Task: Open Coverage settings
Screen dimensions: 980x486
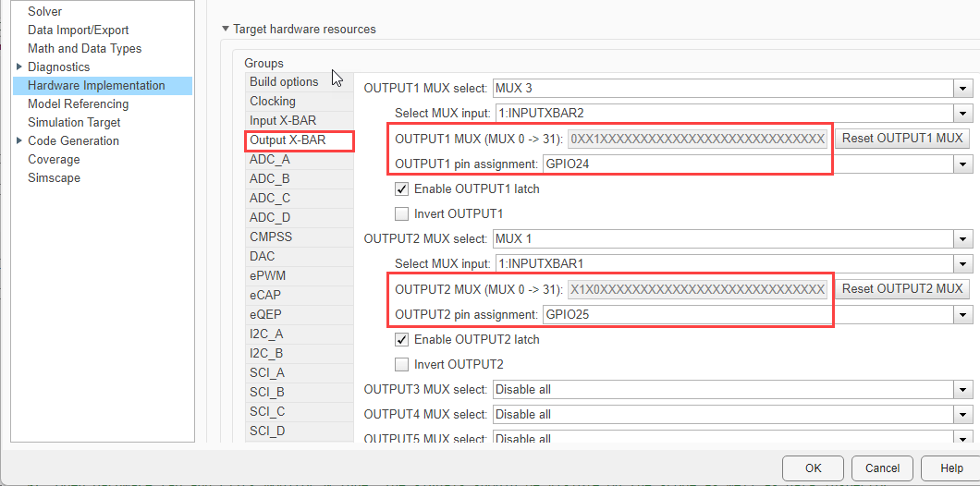Action: pyautogui.click(x=54, y=159)
